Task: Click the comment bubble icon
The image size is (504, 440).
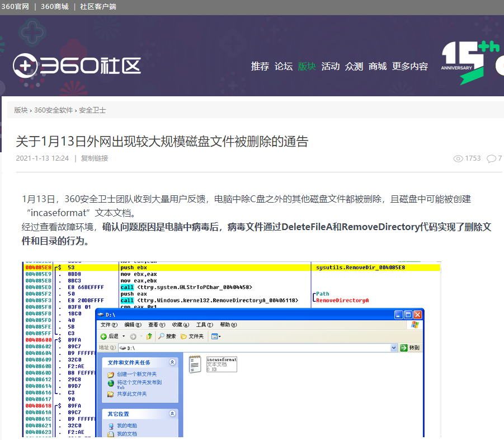Action: pos(491,158)
